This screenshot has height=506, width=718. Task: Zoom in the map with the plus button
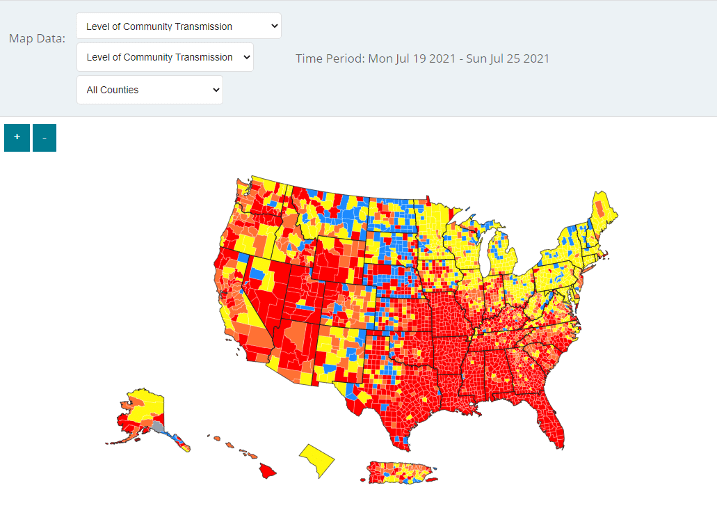[17, 138]
